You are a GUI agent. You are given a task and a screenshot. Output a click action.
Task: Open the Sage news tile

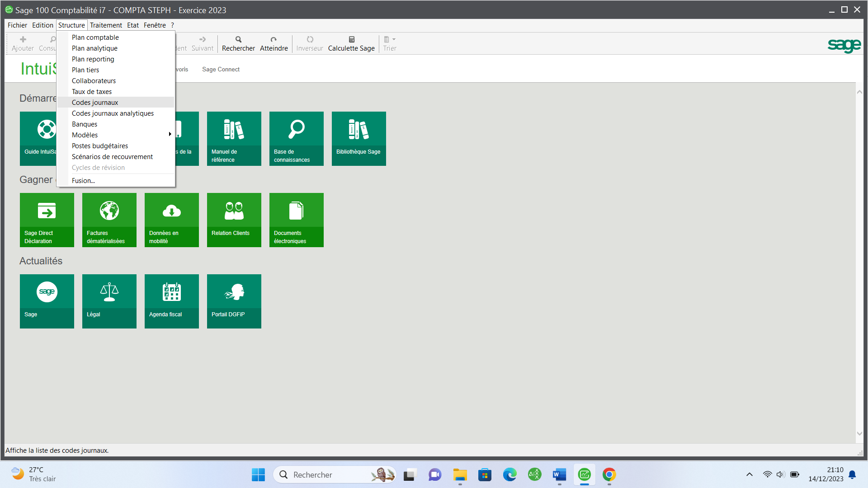click(x=47, y=301)
